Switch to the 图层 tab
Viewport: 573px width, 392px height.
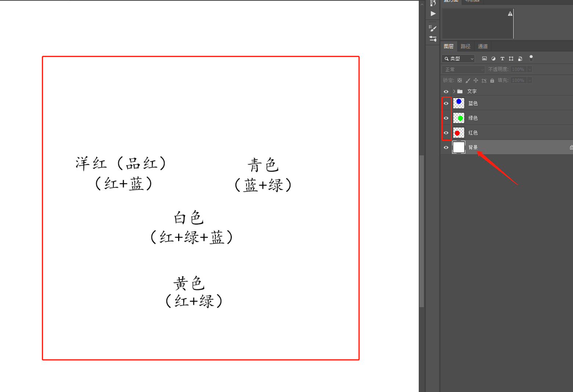(448, 46)
